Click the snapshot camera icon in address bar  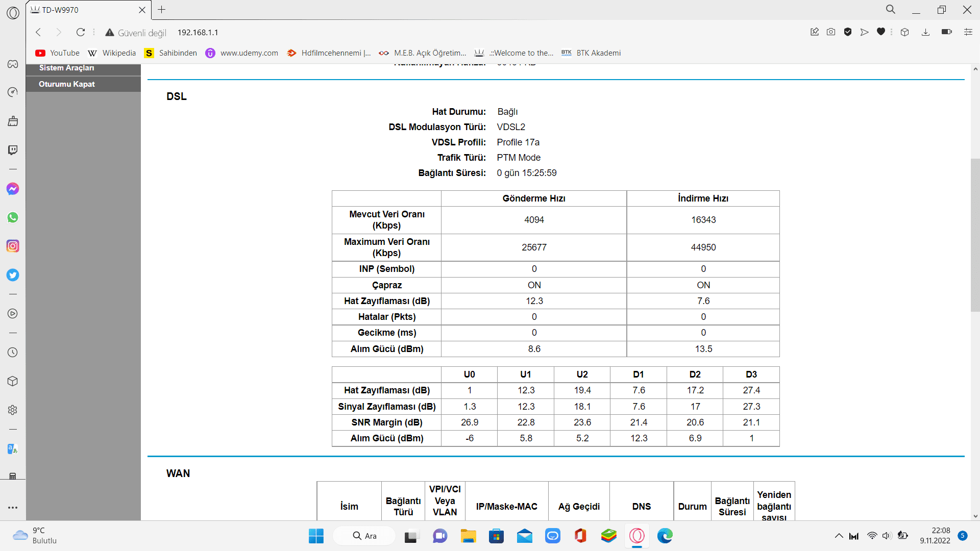point(831,32)
